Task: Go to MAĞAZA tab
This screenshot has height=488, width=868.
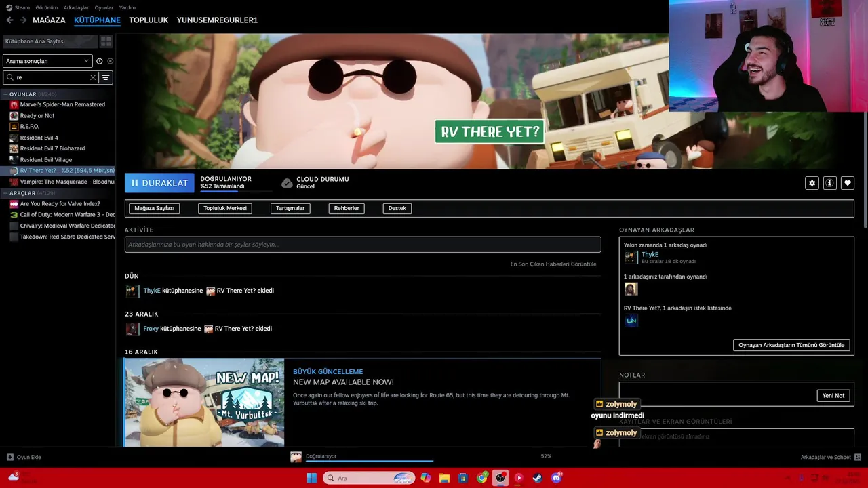Action: point(49,20)
